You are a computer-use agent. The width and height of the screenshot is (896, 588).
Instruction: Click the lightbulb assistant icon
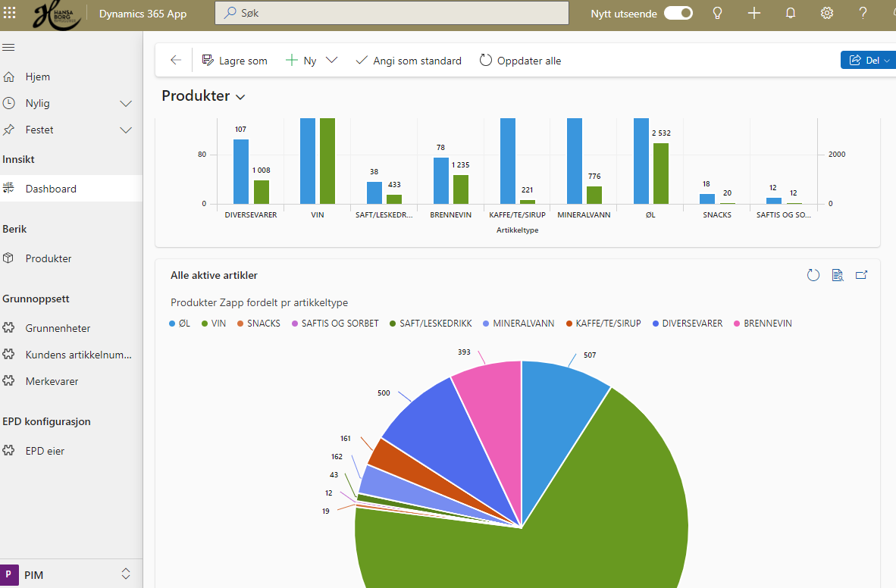pyautogui.click(x=717, y=14)
